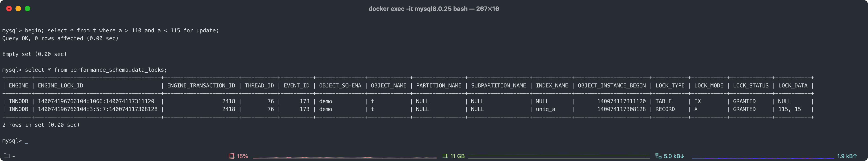Click the memory icon next to 11 GB

[445, 156]
